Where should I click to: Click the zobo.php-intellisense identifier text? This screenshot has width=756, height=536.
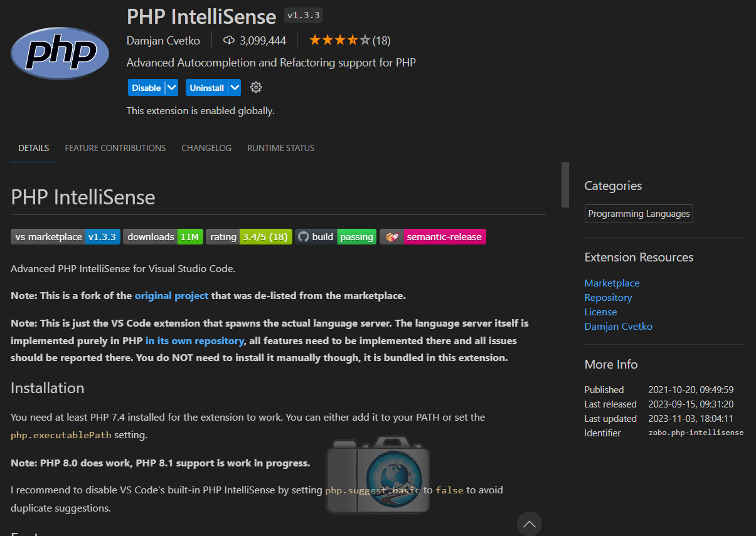tap(696, 433)
